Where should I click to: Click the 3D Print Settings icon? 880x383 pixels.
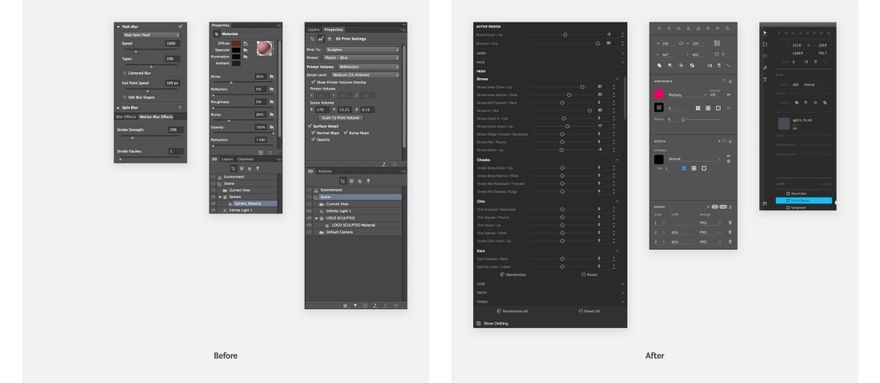click(321, 39)
